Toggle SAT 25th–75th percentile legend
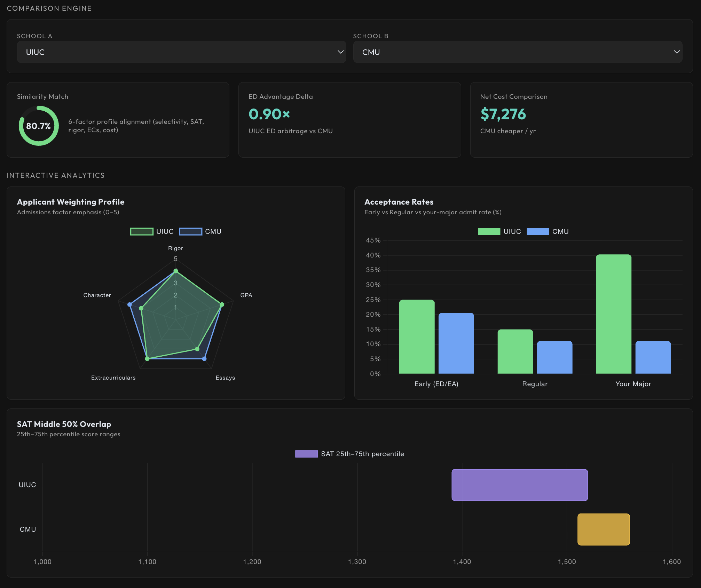Viewport: 701px width, 588px height. point(349,454)
